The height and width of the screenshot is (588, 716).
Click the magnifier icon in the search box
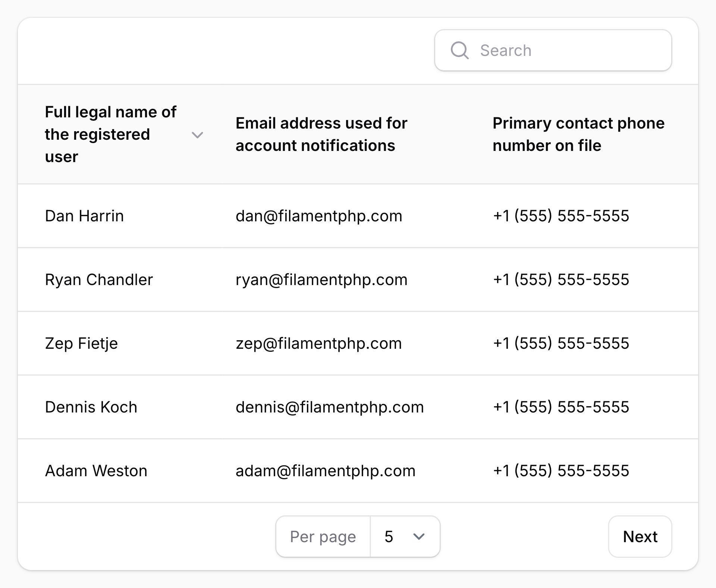point(459,50)
